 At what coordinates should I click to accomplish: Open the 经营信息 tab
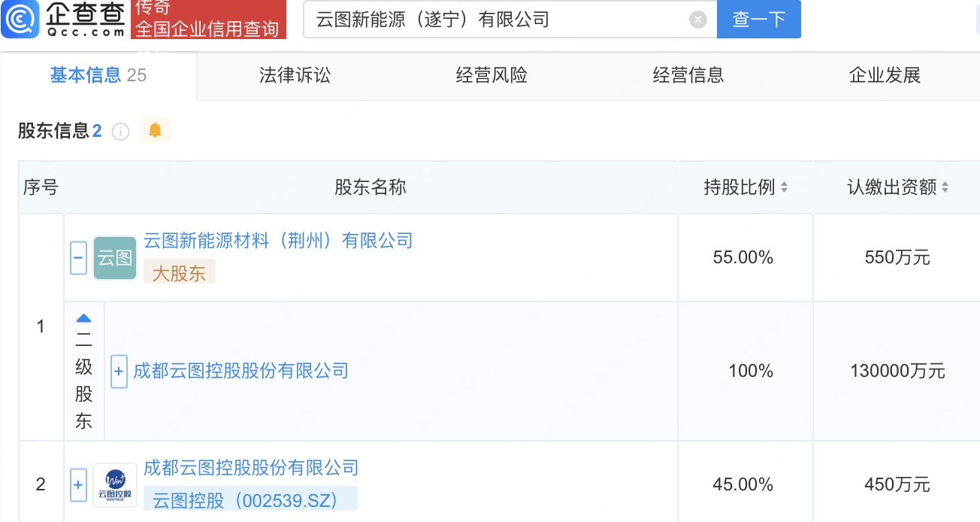point(688,75)
